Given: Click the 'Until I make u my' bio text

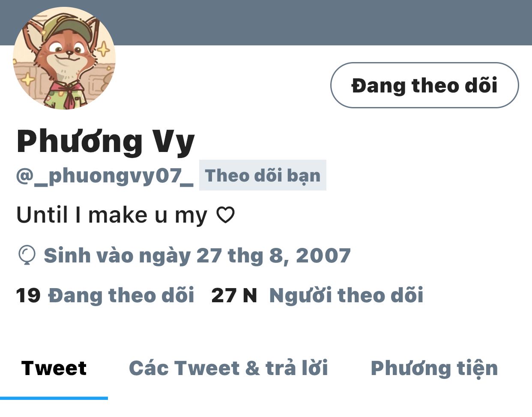Looking at the screenshot, I should (112, 215).
